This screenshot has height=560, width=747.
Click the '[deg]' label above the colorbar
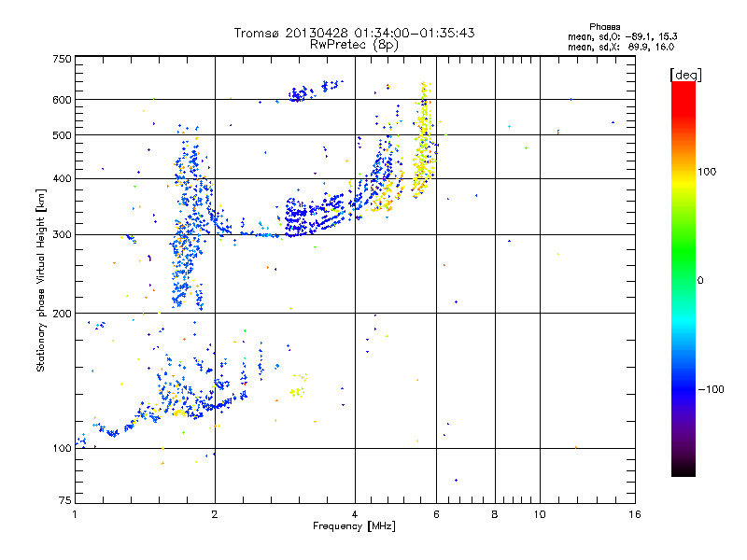(685, 75)
